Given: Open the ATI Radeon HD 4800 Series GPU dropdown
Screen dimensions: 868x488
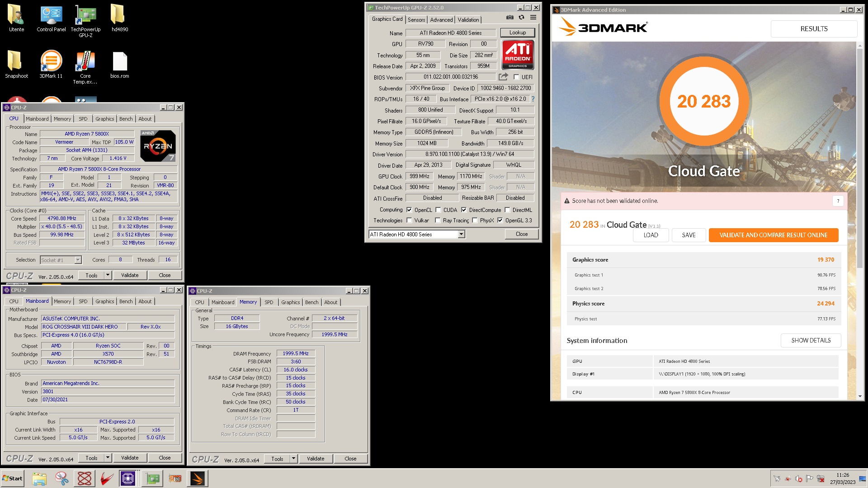Looking at the screenshot, I should (x=461, y=234).
